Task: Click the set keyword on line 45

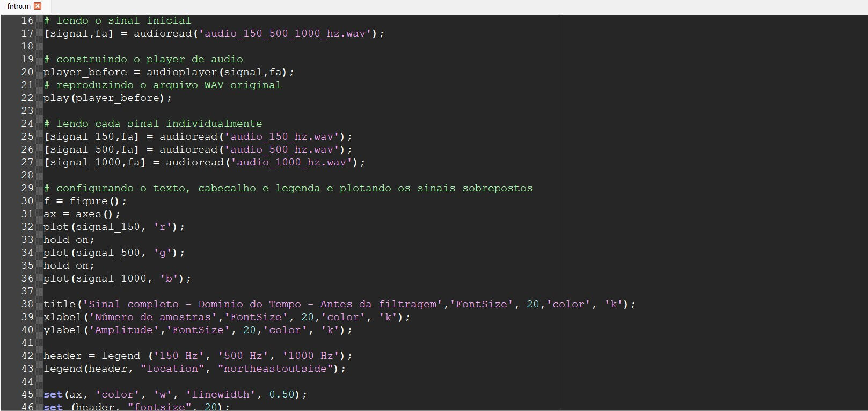Action: (x=53, y=394)
